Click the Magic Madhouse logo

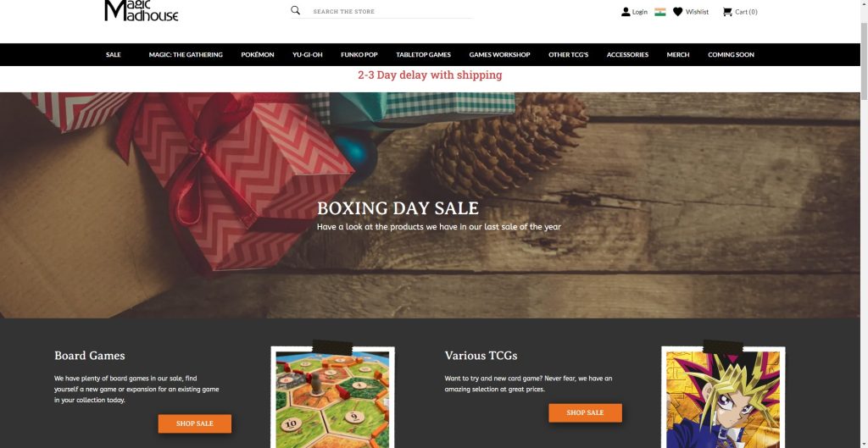[x=142, y=10]
